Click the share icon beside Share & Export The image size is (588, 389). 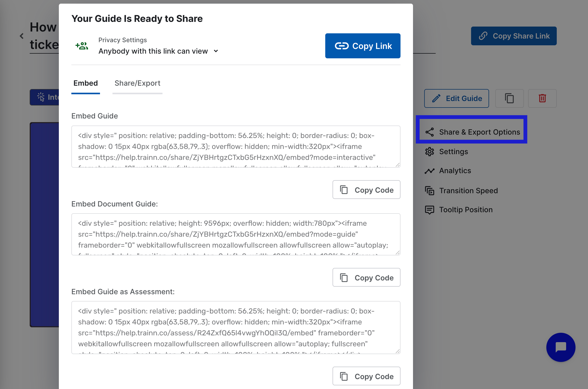point(430,132)
